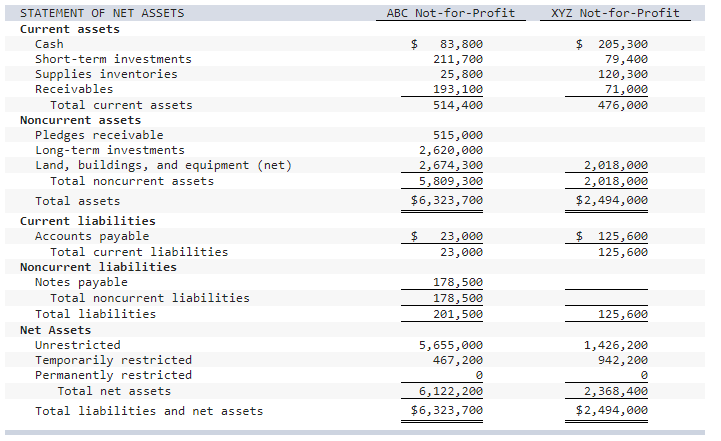Click the Noncurrent liabilities section label
The image size is (721, 441).
(98, 267)
